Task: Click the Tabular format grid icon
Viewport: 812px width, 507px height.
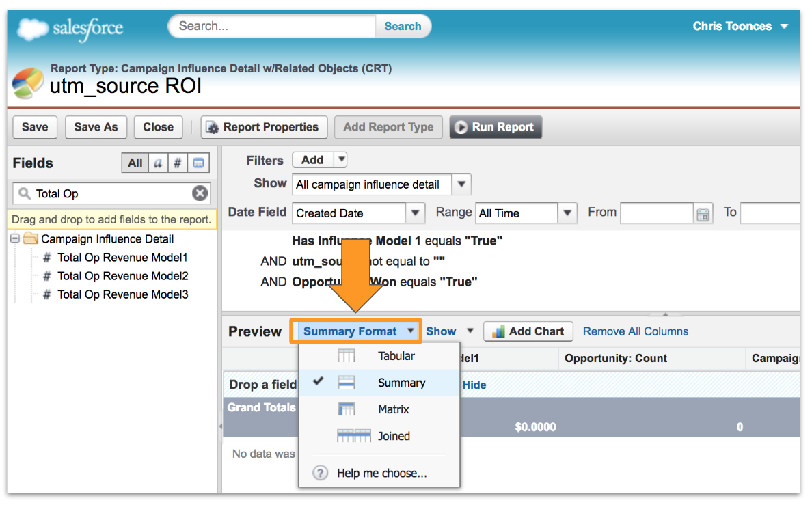Action: 346,356
